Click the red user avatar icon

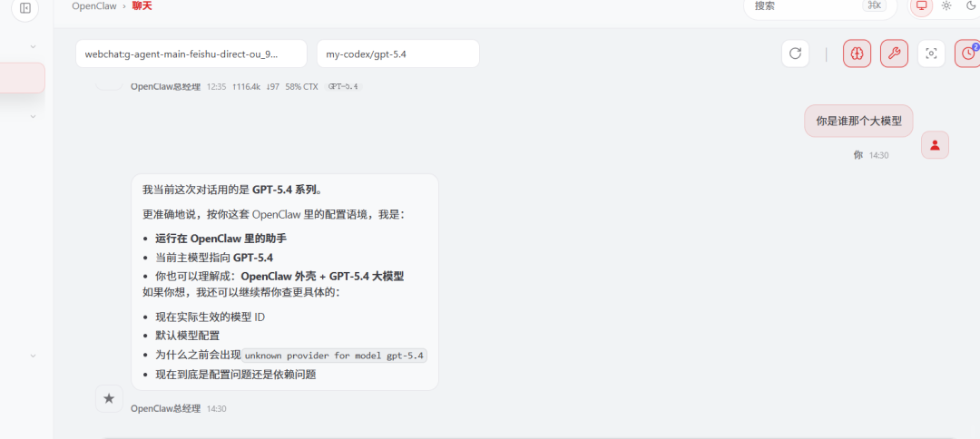tap(935, 145)
